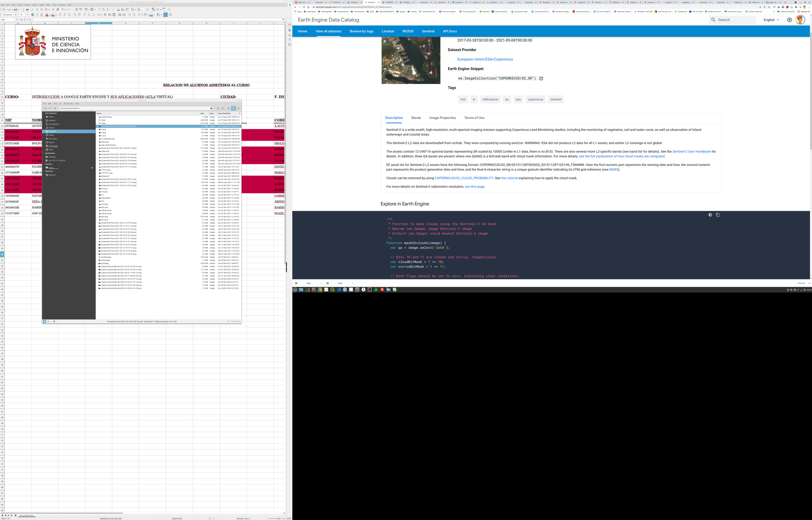Toggle bold formatting in Calc toolbar
The height and width of the screenshot is (520, 812).
point(33,15)
